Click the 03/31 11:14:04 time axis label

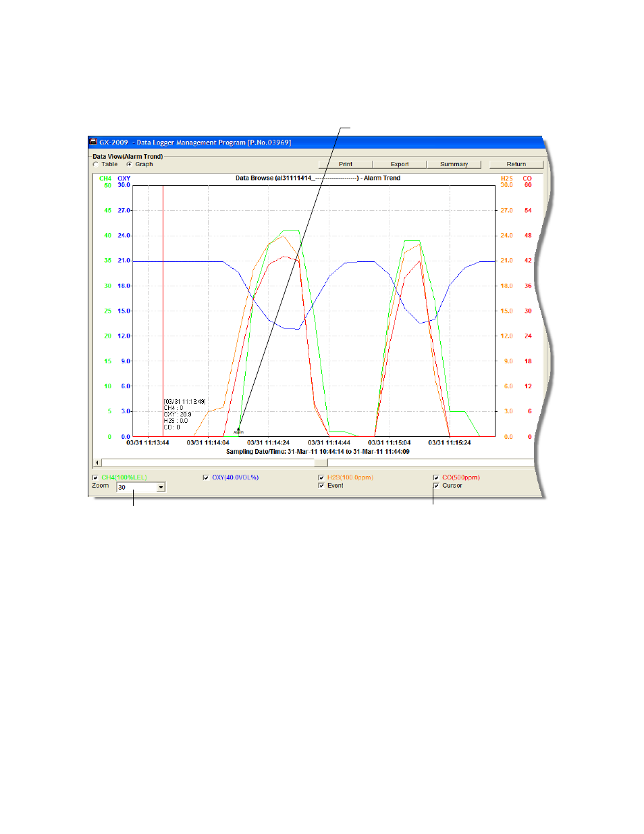click(208, 443)
